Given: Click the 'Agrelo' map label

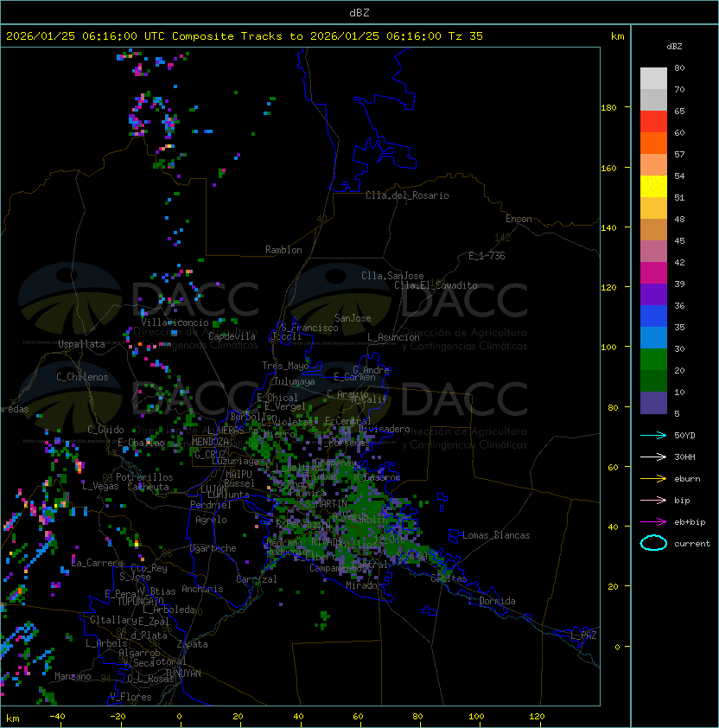Looking at the screenshot, I should click(211, 520).
